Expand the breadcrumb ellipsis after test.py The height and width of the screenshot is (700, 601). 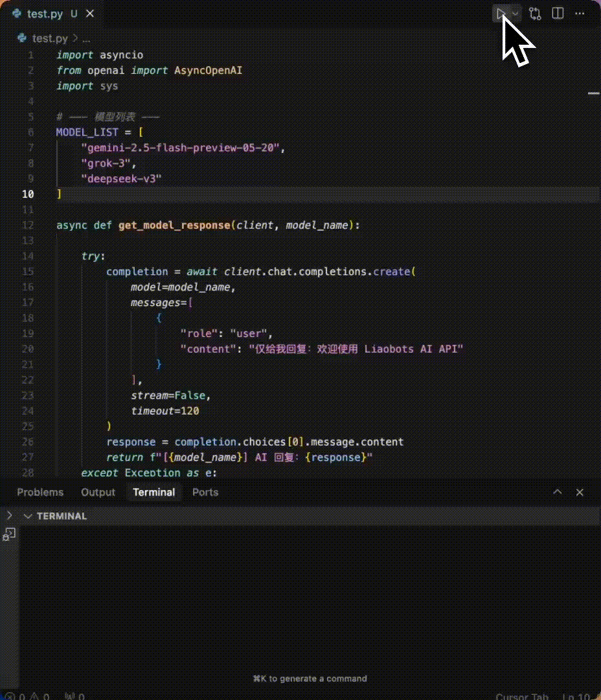(86, 38)
